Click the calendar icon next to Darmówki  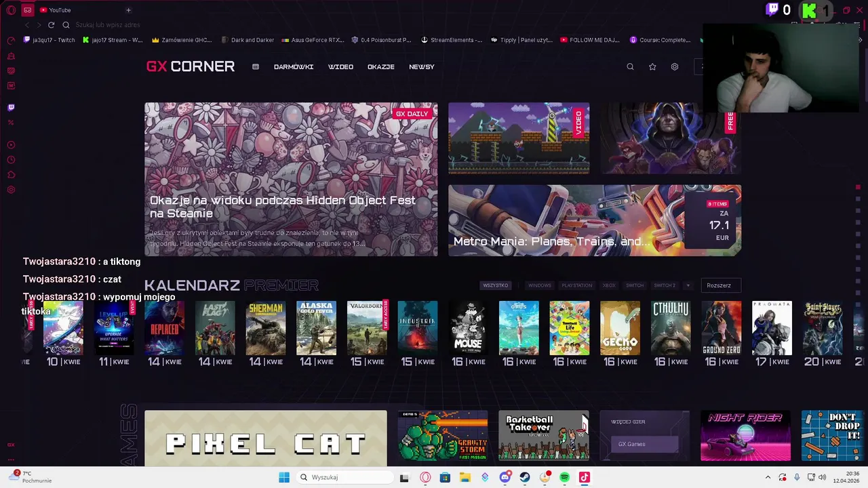256,67
